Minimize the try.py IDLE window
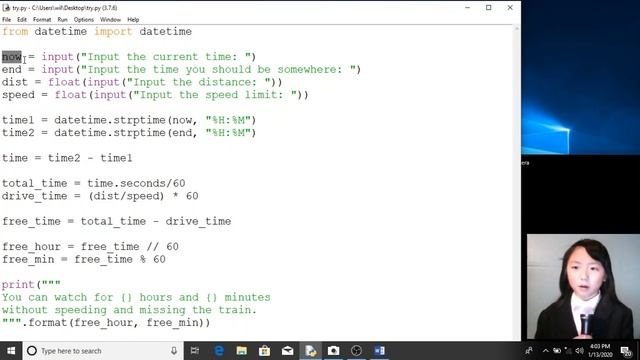 click(x=467, y=7)
